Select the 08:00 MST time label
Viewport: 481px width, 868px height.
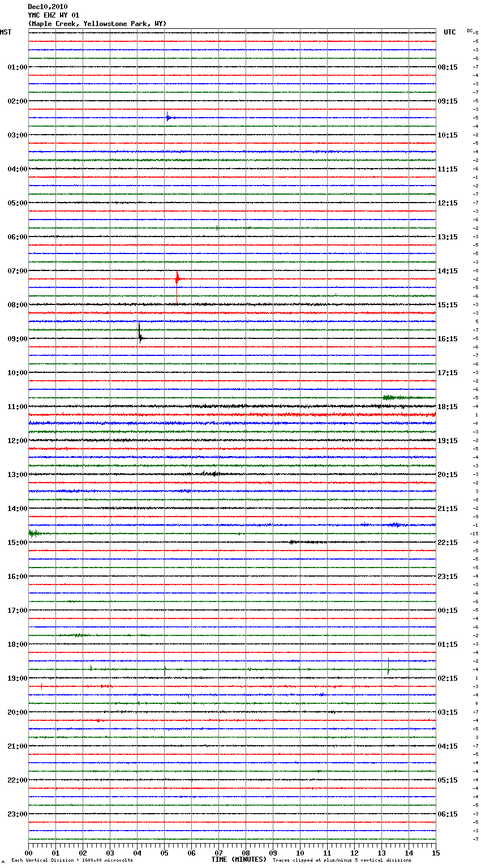[18, 305]
